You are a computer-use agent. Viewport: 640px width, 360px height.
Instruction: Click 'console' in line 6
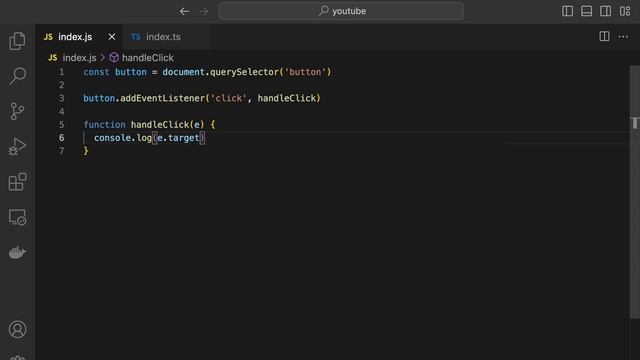[112, 138]
